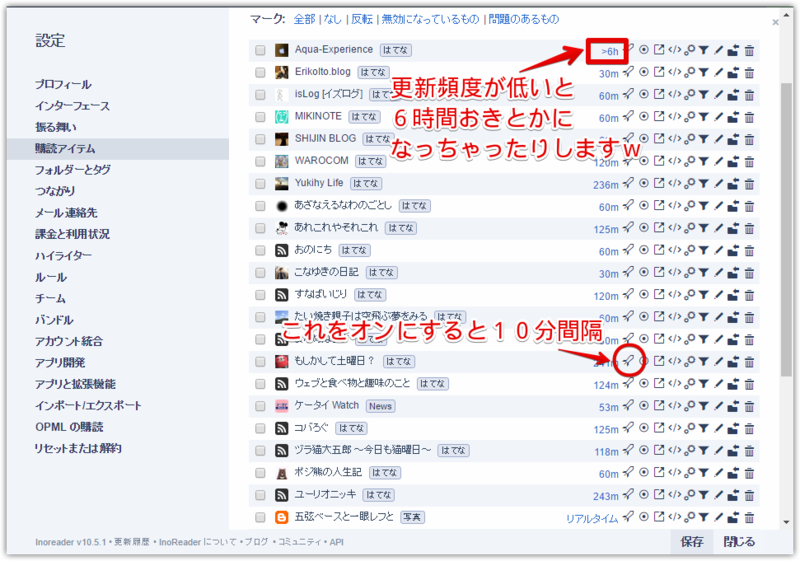Image resolution: width=800 pixels, height=561 pixels.
Task: Go to インターフェース settings
Action: coord(72,106)
